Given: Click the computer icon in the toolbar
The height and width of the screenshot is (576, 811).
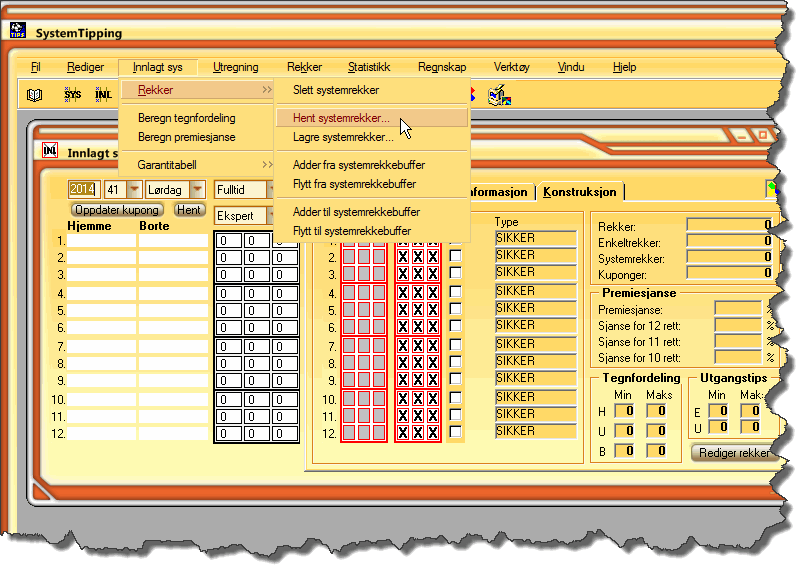Looking at the screenshot, I should [499, 95].
